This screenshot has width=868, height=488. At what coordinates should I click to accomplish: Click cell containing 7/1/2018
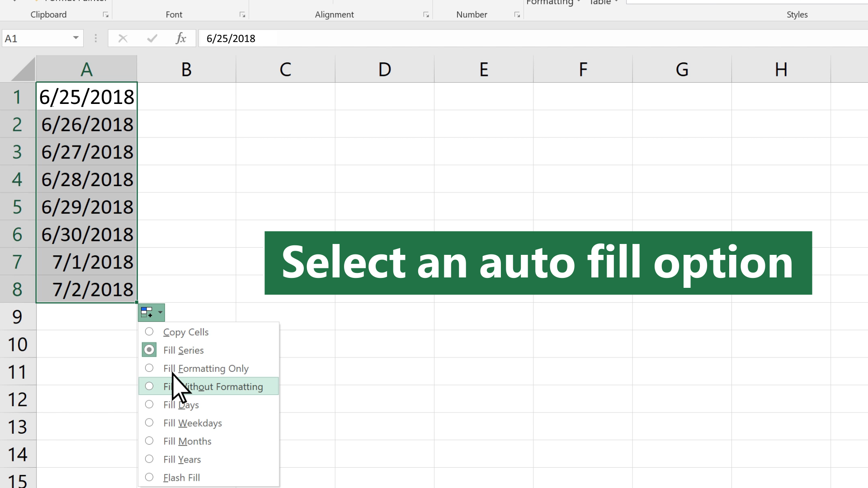click(86, 262)
